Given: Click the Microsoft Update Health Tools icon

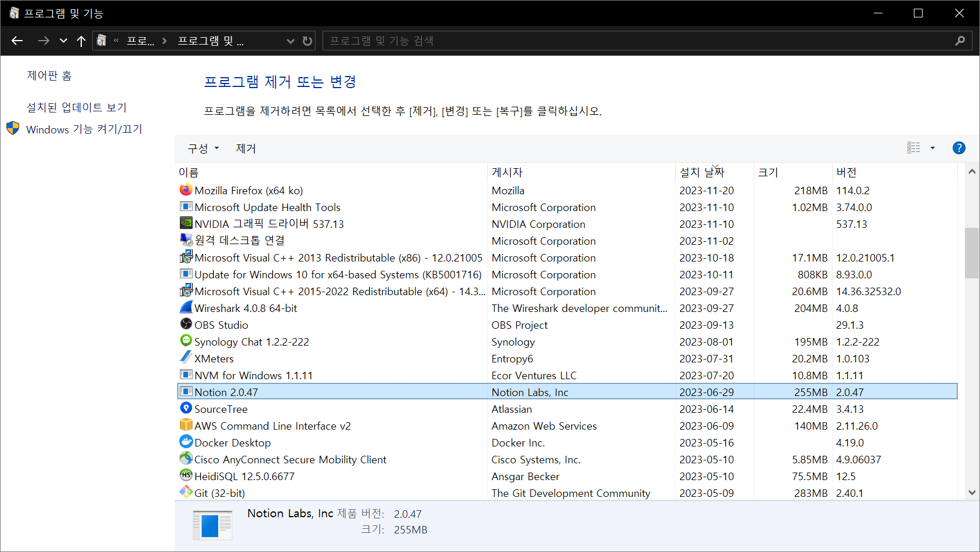Looking at the screenshot, I should pos(186,206).
